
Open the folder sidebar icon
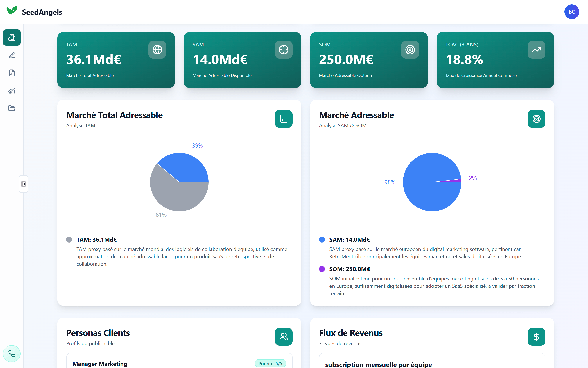[x=12, y=108]
